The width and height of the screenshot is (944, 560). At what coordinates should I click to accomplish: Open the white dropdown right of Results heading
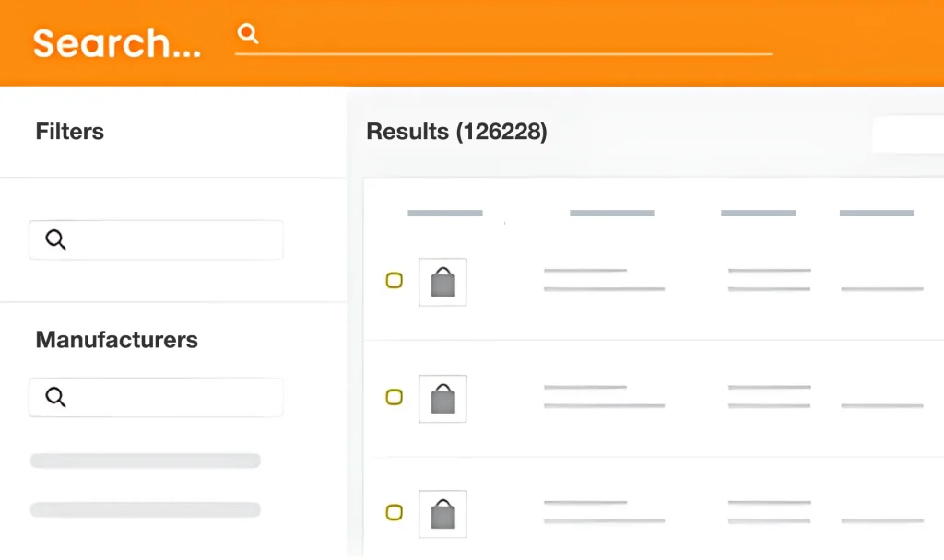(908, 134)
